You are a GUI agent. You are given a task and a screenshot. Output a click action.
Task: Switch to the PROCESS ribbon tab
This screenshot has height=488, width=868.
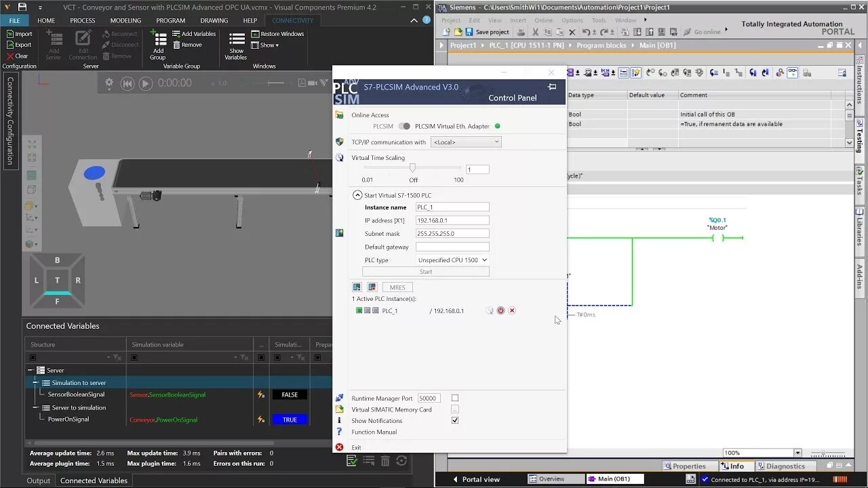(x=83, y=20)
